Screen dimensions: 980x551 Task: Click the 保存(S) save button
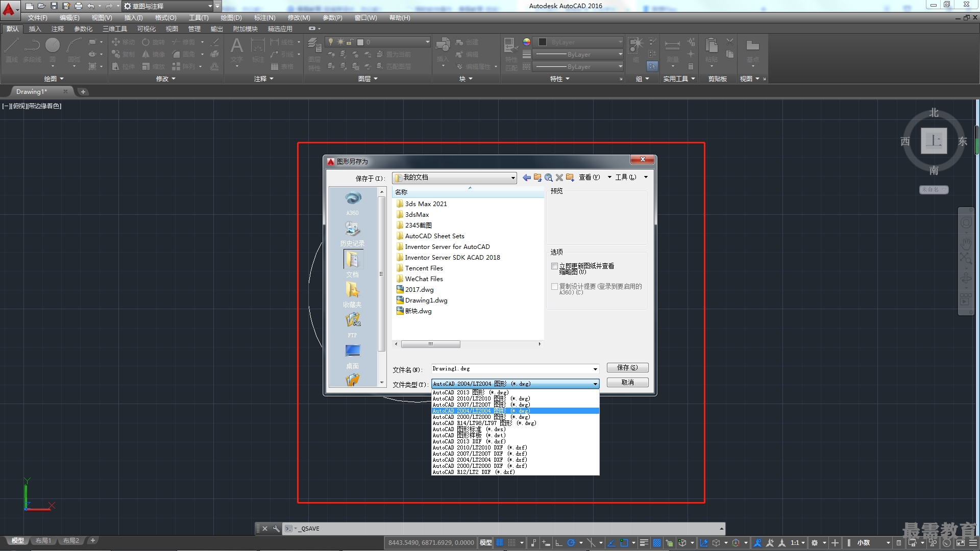click(627, 367)
